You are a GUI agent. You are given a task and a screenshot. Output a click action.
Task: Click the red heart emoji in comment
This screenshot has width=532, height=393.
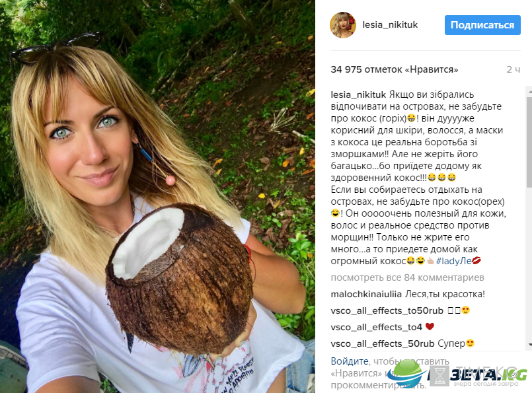tap(430, 326)
